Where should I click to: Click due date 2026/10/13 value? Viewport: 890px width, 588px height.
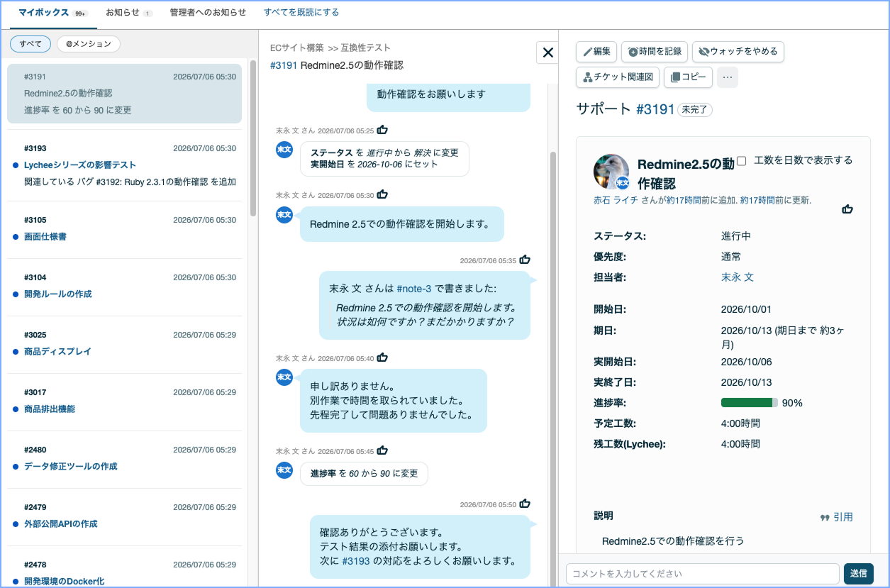782,337
